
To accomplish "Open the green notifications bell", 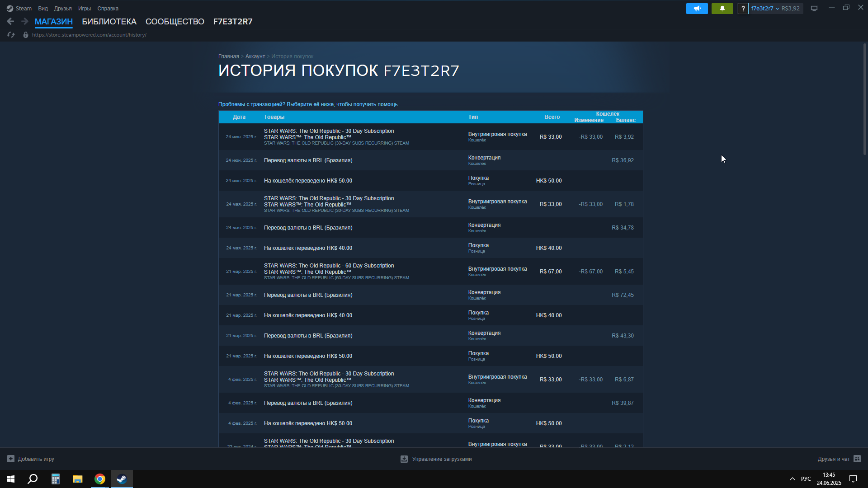I will pos(722,9).
